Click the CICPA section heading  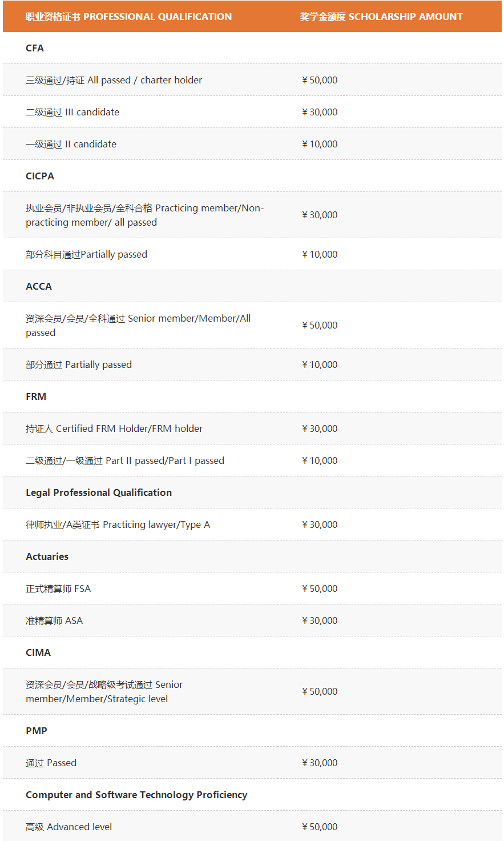point(40,176)
